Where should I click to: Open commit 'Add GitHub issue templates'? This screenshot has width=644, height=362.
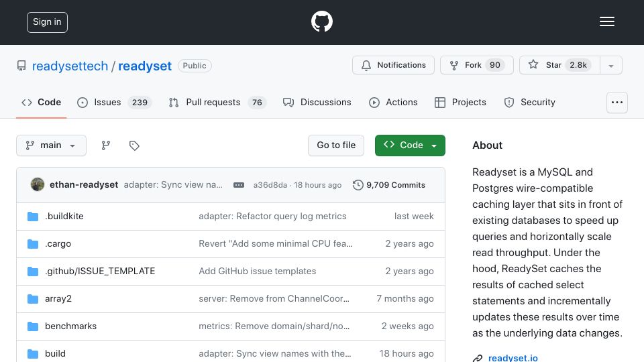coord(258,271)
